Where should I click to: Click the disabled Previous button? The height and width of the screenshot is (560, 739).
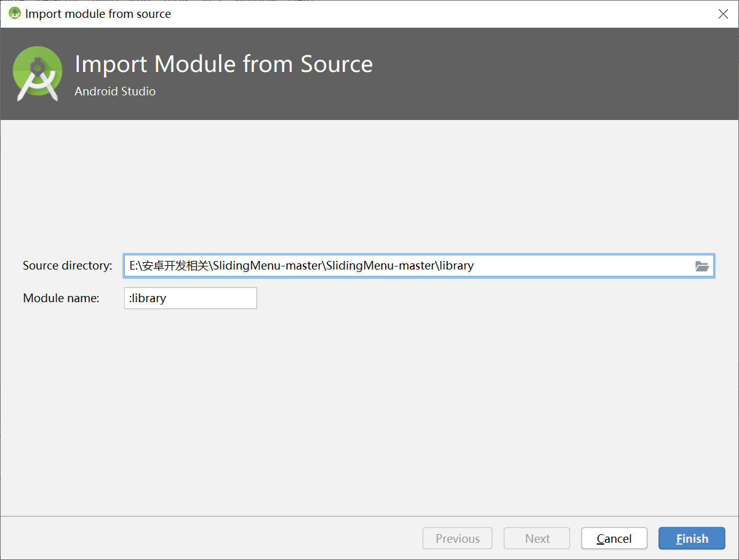click(457, 538)
